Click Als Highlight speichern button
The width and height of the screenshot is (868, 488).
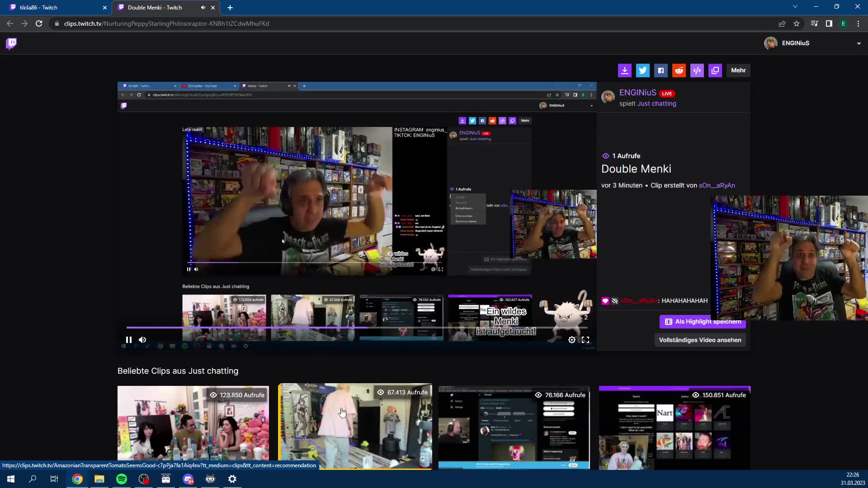pos(703,322)
